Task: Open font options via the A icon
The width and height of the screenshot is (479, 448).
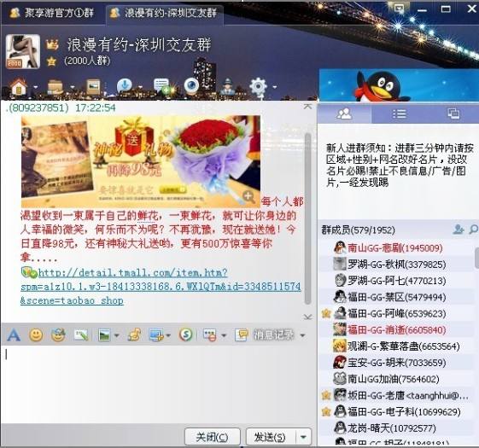Action: coord(14,335)
